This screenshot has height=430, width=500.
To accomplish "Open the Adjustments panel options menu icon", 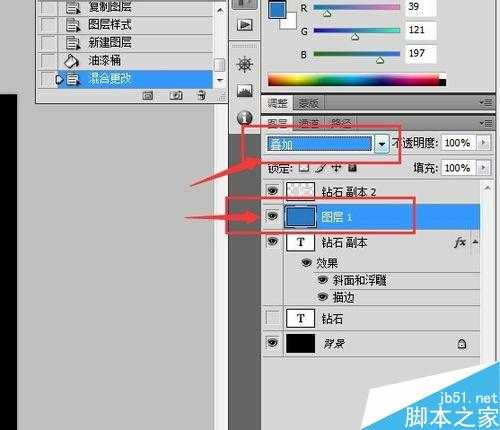I will pyautogui.click(x=486, y=102).
